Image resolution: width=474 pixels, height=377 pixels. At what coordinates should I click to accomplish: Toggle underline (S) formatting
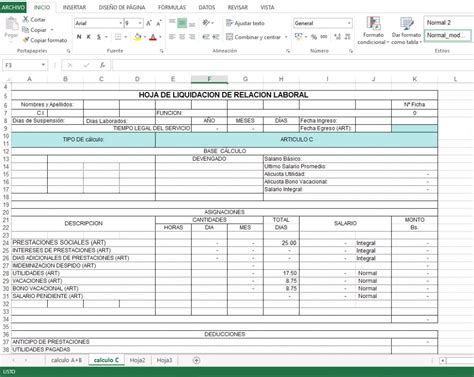click(99, 37)
